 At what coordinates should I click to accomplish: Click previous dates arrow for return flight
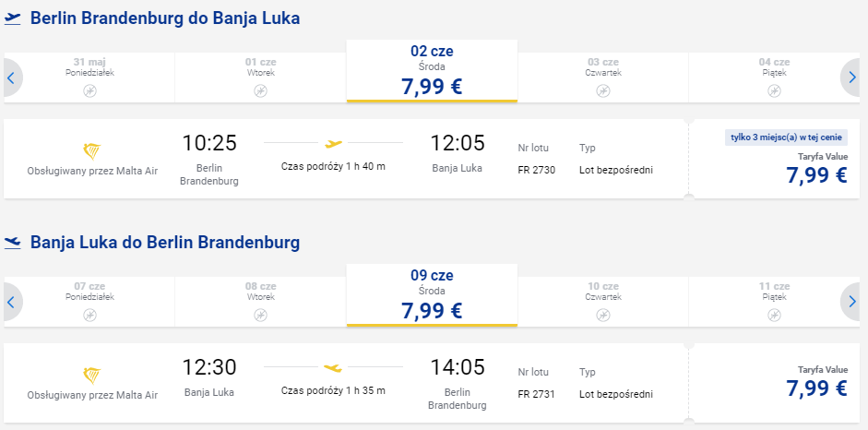click(11, 302)
